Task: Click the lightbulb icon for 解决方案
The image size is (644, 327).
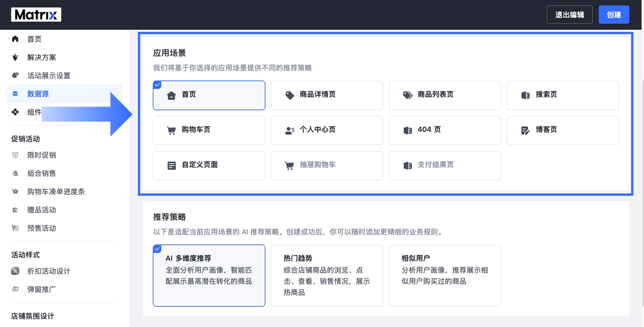Action: click(x=15, y=57)
